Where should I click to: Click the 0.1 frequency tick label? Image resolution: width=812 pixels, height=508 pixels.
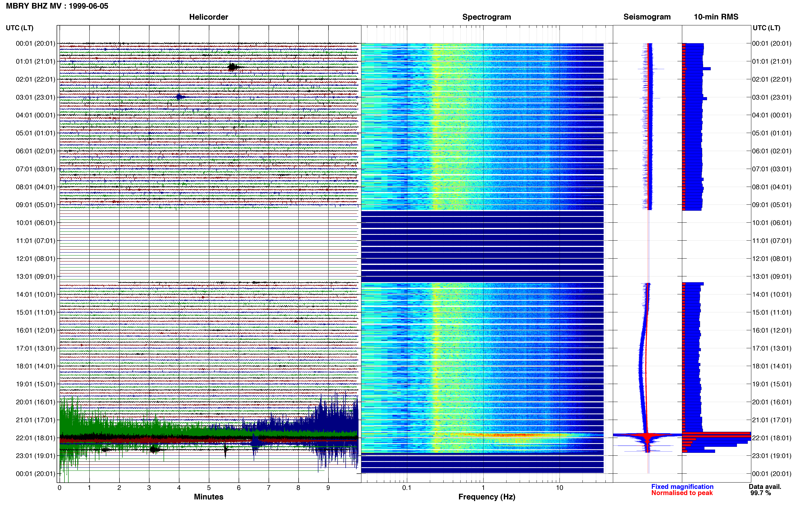point(407,488)
